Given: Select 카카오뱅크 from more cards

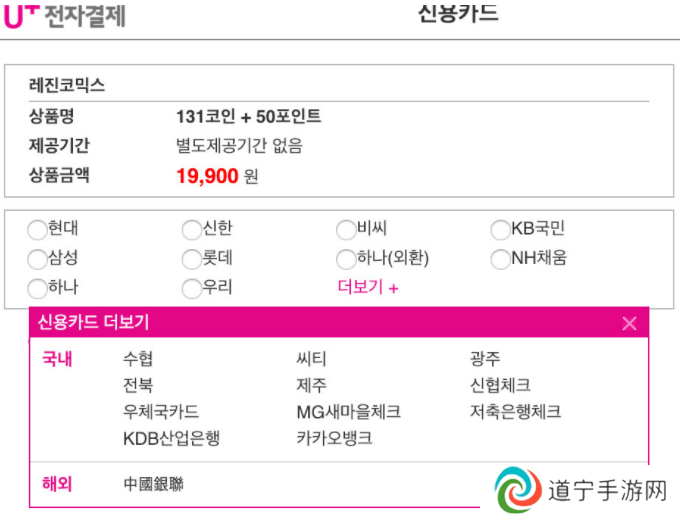Looking at the screenshot, I should tap(334, 438).
